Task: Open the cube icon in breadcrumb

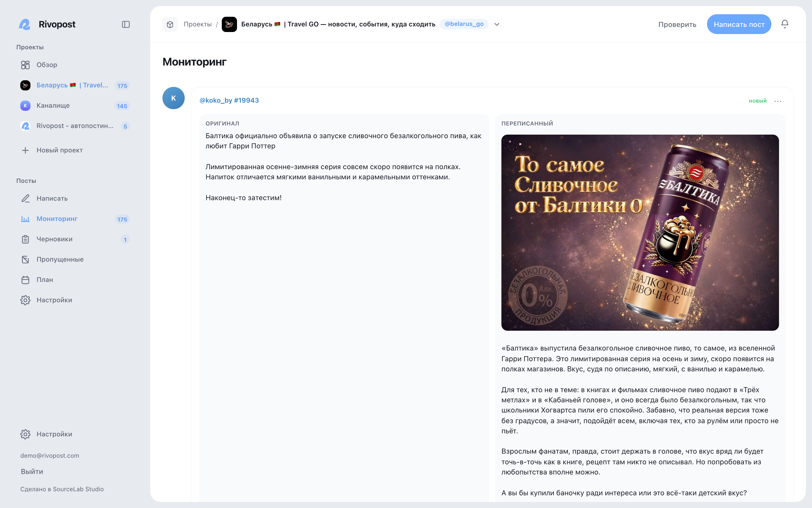Action: coord(170,24)
